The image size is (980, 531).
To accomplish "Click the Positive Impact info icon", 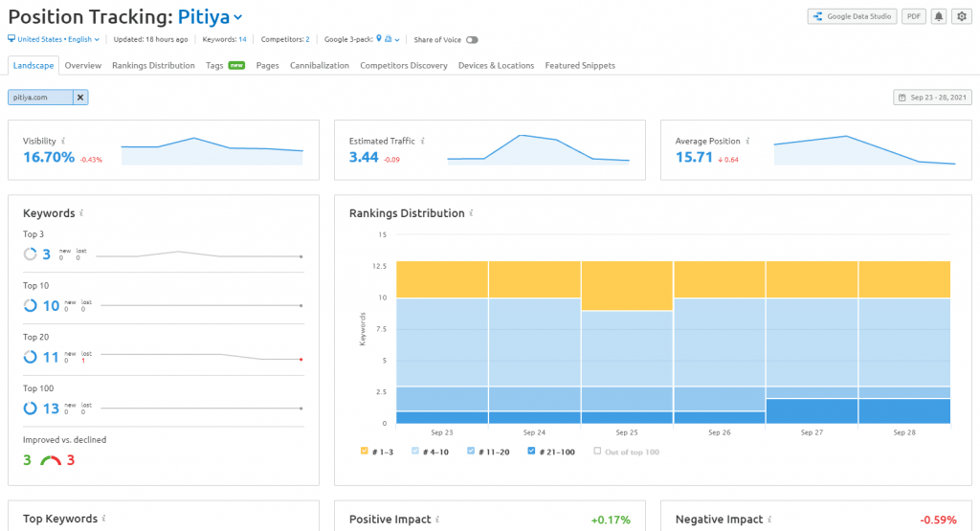I will (437, 520).
